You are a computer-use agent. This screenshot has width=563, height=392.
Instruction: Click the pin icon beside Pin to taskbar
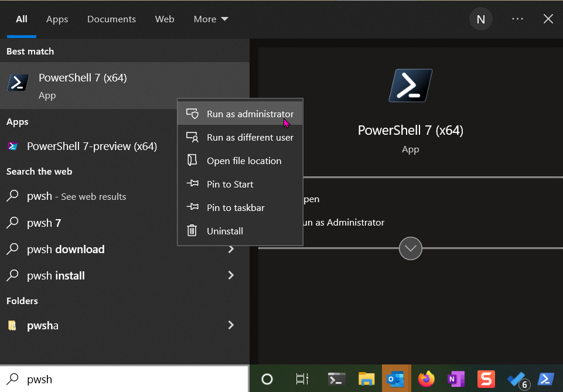(x=193, y=207)
